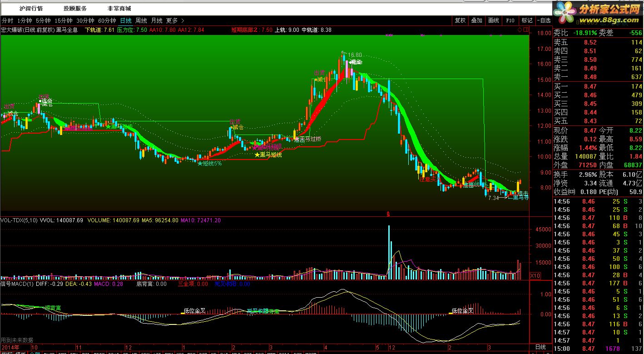The image size is (644, 354).
Task: Click the MA5: 96254.80 volume label
Action: (159, 220)
